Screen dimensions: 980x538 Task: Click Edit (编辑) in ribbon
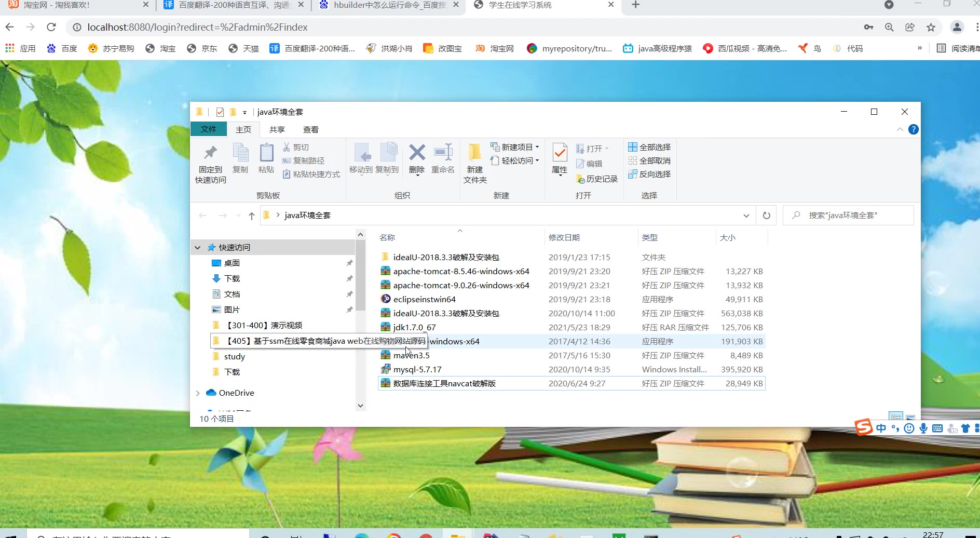tap(589, 164)
